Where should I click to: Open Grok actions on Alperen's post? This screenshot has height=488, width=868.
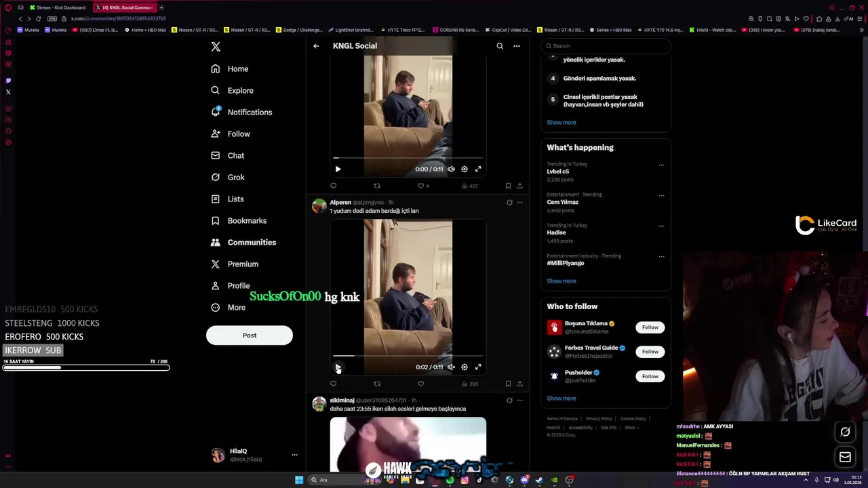pos(509,202)
